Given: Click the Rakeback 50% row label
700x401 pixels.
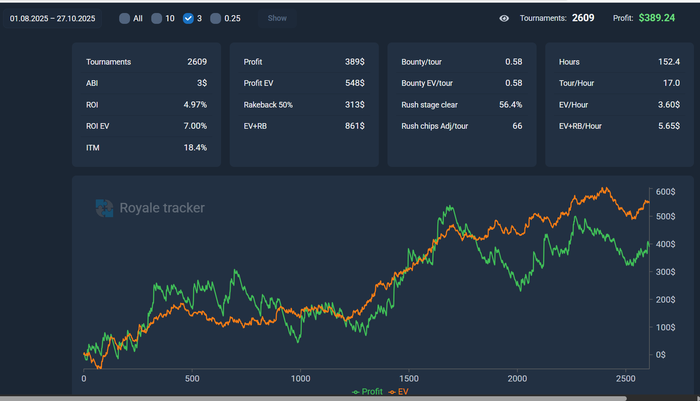Looking at the screenshot, I should point(268,104).
